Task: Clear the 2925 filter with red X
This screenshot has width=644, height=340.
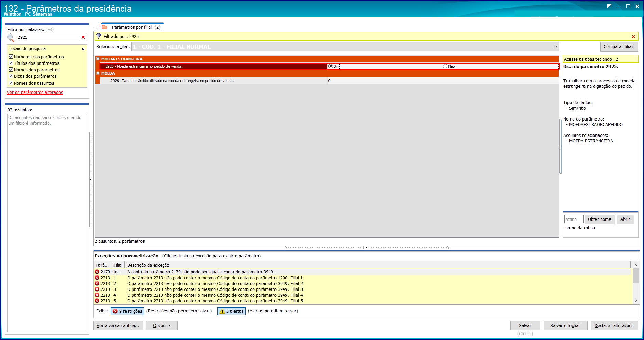Action: [83, 37]
